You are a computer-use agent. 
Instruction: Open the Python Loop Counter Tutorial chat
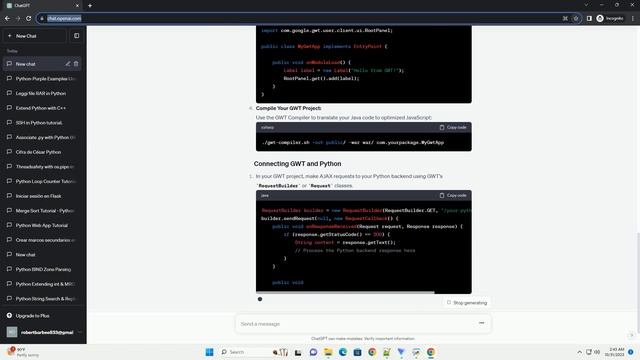tap(42, 181)
